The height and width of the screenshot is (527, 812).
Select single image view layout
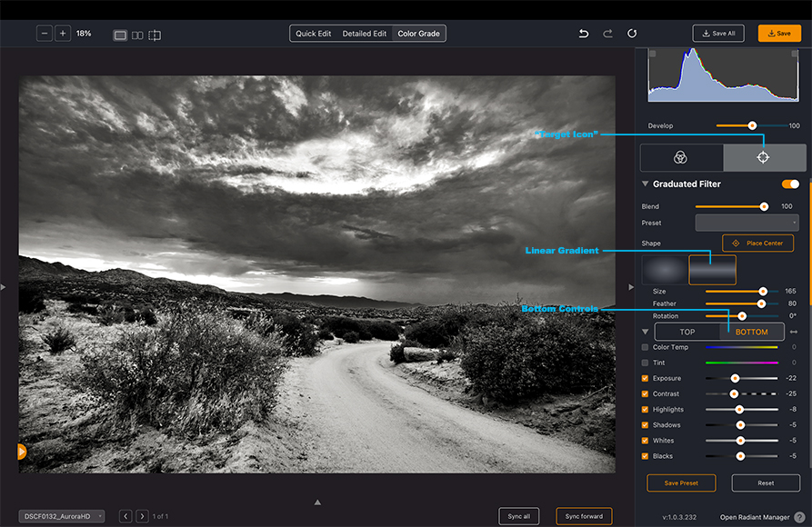[120, 35]
